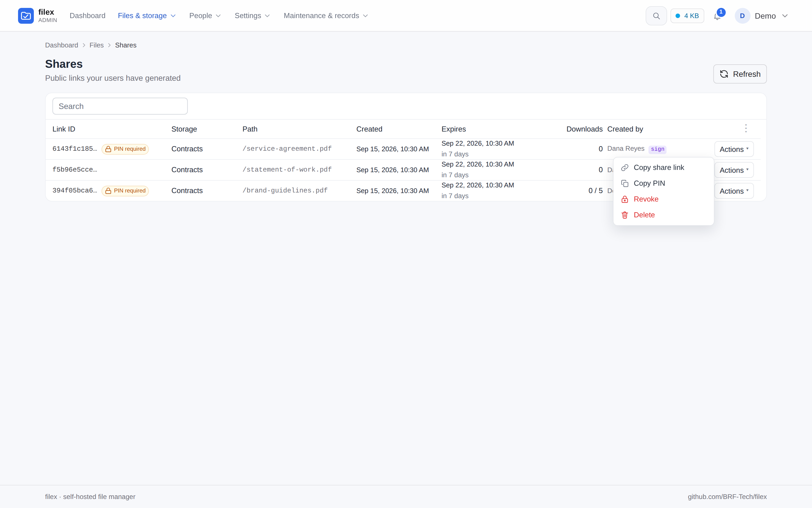The width and height of the screenshot is (812, 508).
Task: Expand the Settings nav dropdown
Action: (252, 16)
